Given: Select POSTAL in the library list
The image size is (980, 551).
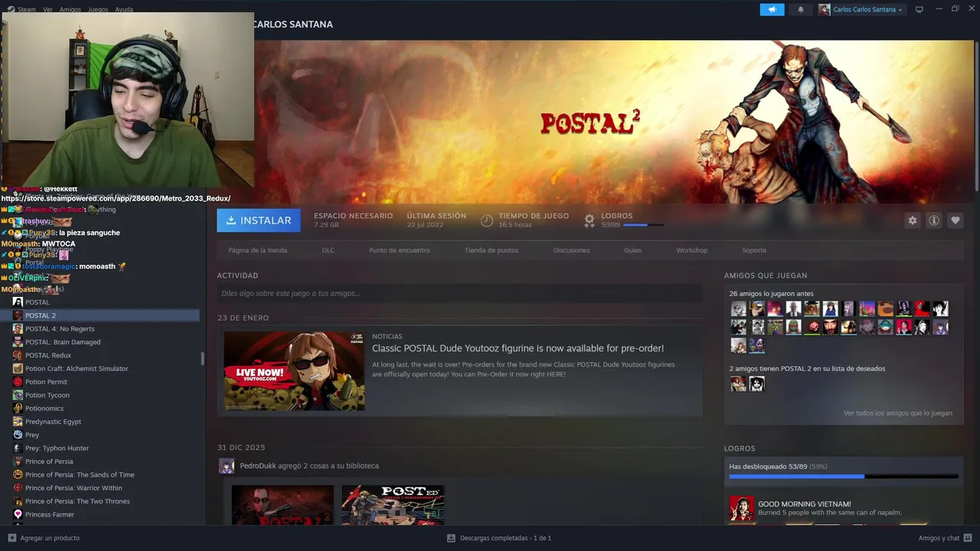Looking at the screenshot, I should pos(37,302).
